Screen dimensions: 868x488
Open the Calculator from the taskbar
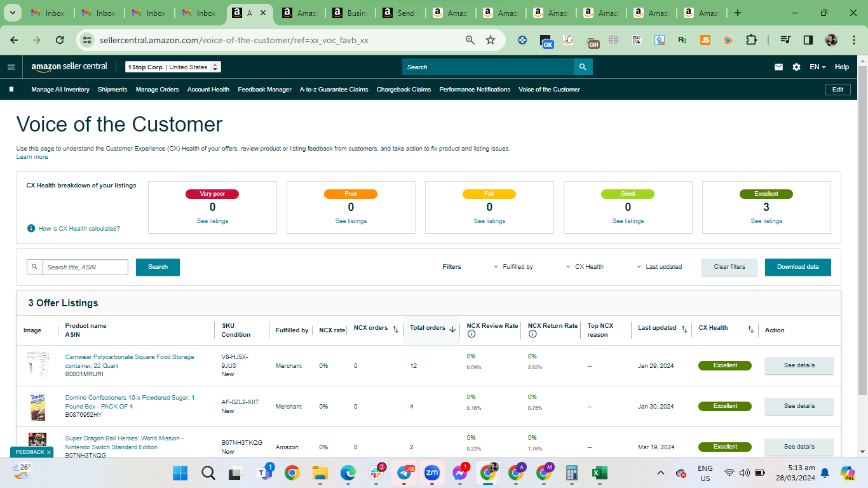click(571, 473)
